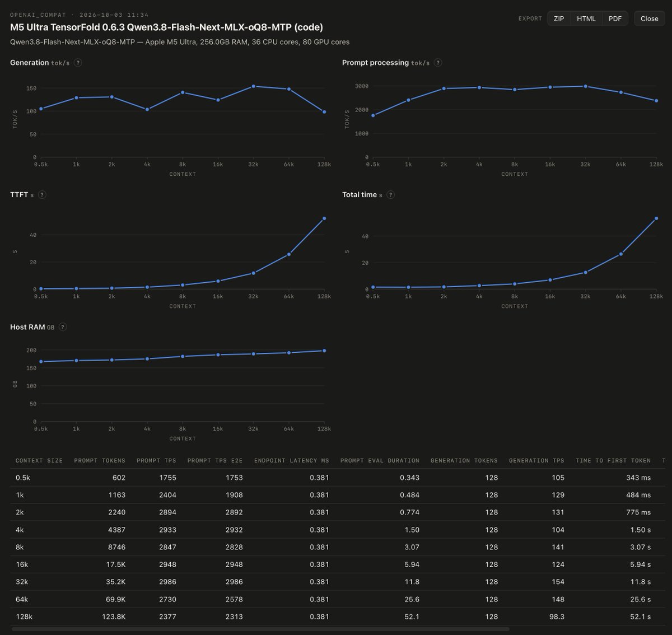672x635 pixels.
Task: Select the Prompt Eval Duration column header
Action: (x=380, y=460)
